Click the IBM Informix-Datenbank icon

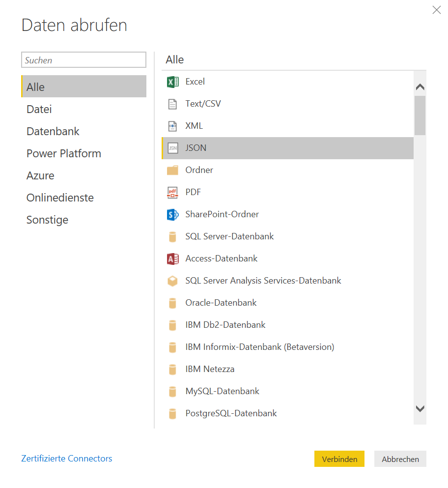172,347
